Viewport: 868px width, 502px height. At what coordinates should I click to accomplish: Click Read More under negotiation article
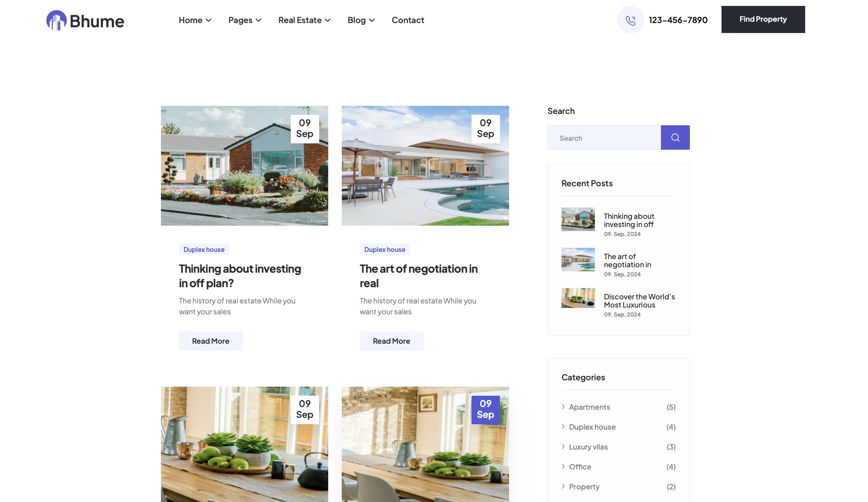[x=391, y=341]
